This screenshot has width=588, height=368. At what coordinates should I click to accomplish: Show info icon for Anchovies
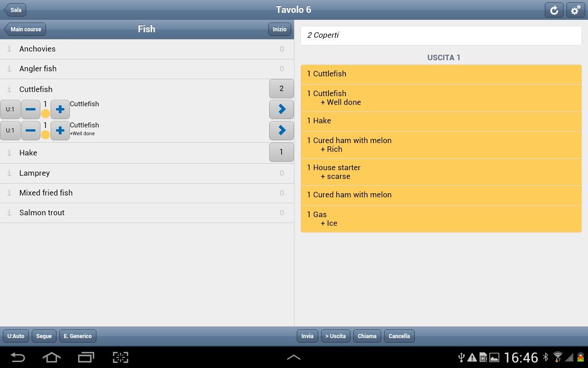[x=9, y=49]
